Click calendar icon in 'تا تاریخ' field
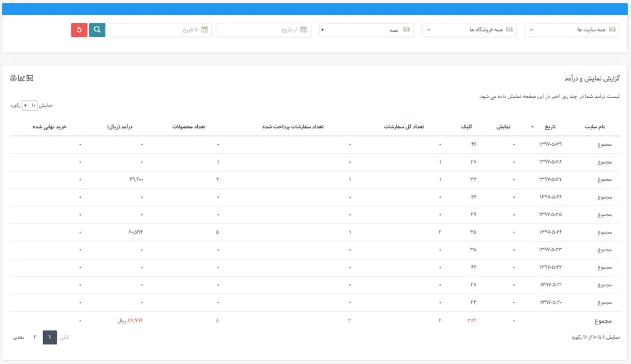631x364 pixels. click(205, 30)
